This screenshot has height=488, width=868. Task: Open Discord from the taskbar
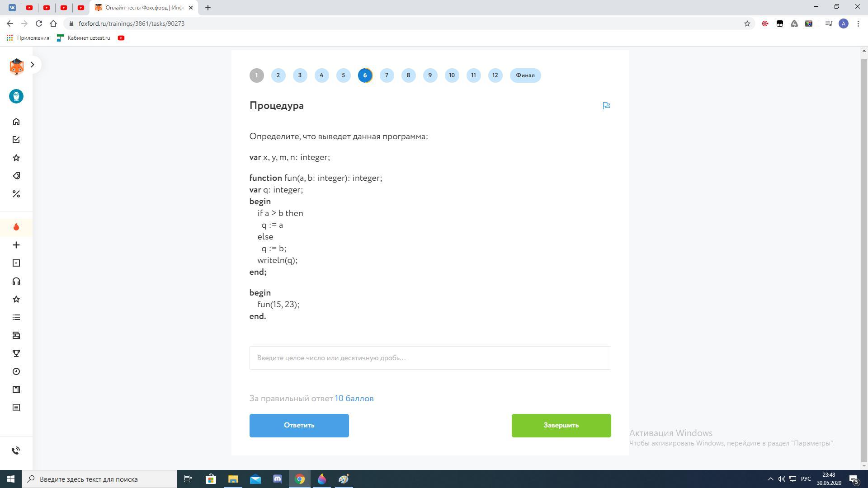click(278, 479)
